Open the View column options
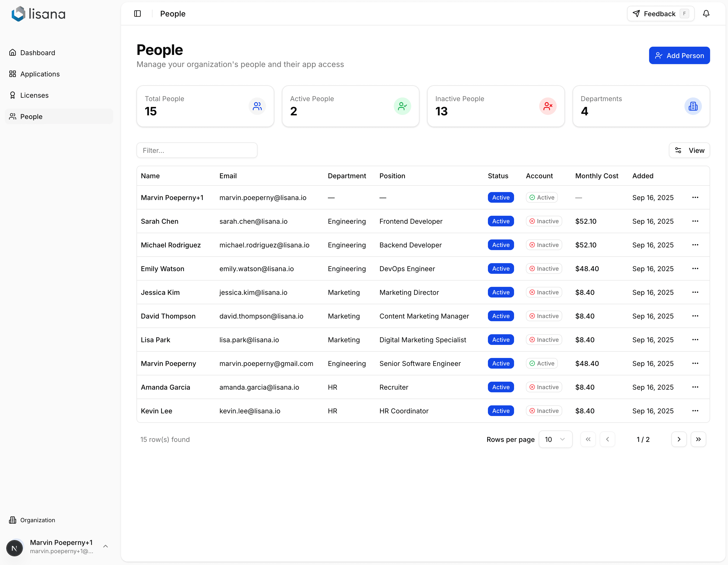The width and height of the screenshot is (728, 565). click(689, 150)
